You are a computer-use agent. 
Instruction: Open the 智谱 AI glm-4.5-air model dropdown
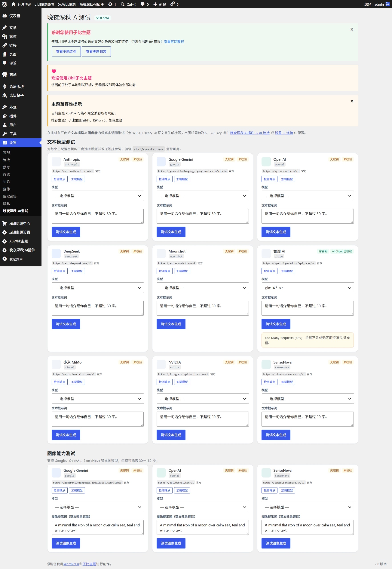[x=308, y=288]
